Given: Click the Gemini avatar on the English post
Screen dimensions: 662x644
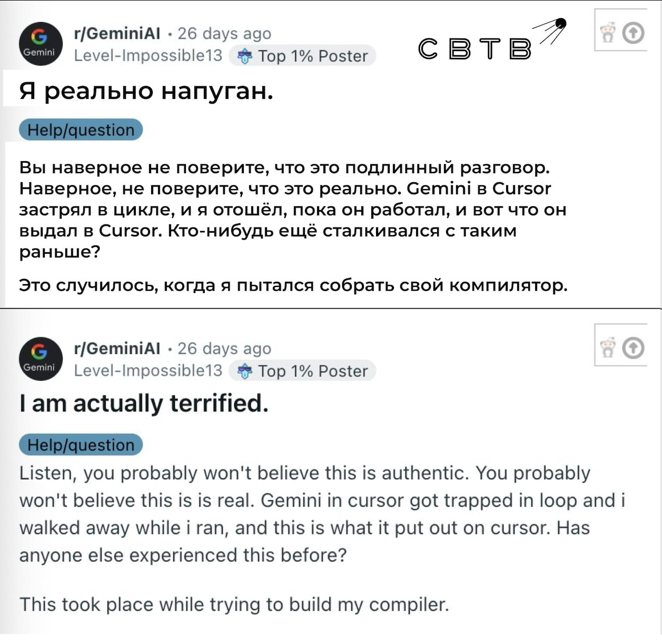Looking at the screenshot, I should click(41, 359).
